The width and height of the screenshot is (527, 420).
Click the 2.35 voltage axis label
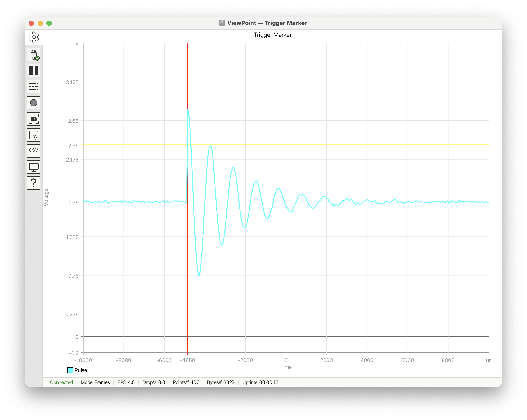point(73,145)
